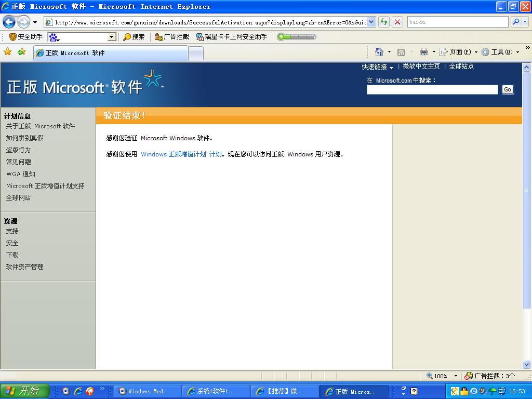Open the search provider dropdown arrow

tap(525, 22)
